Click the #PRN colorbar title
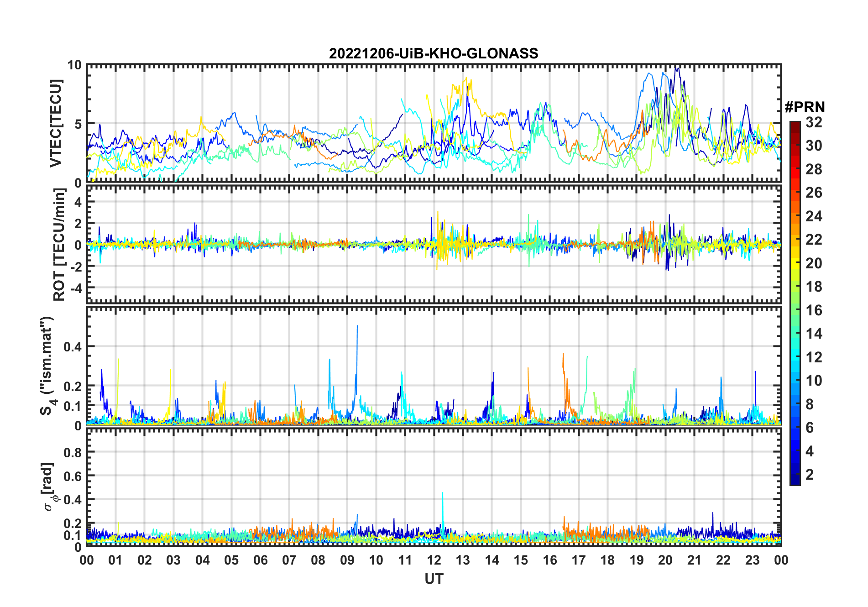The width and height of the screenshot is (868, 607). tap(805, 107)
